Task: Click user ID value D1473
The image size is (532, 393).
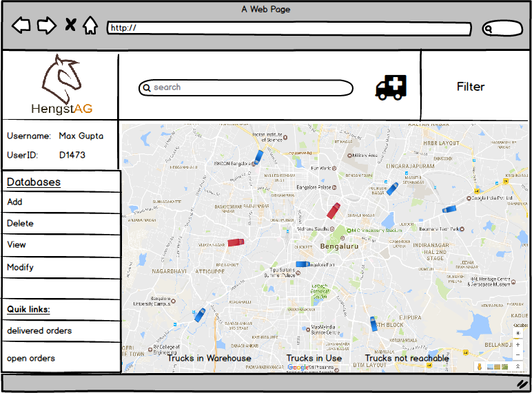Action: pyautogui.click(x=72, y=155)
